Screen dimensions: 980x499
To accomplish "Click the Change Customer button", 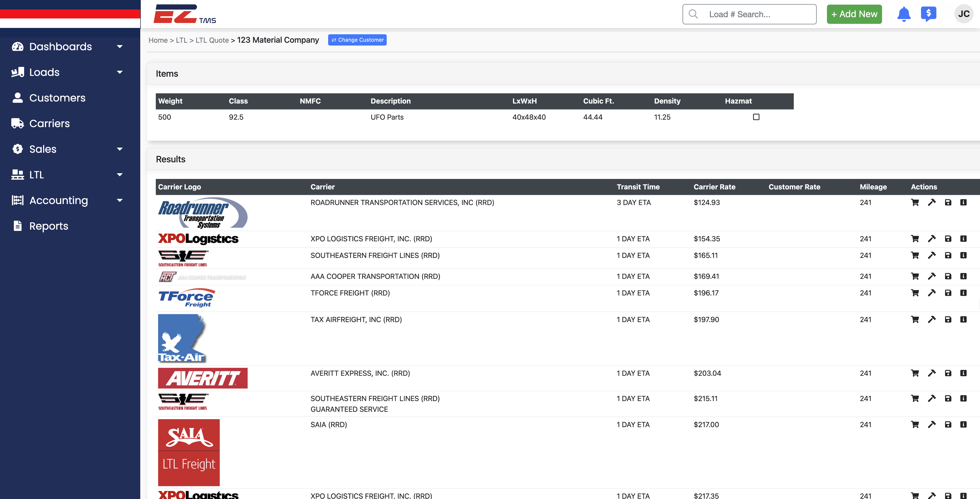I will 357,40.
